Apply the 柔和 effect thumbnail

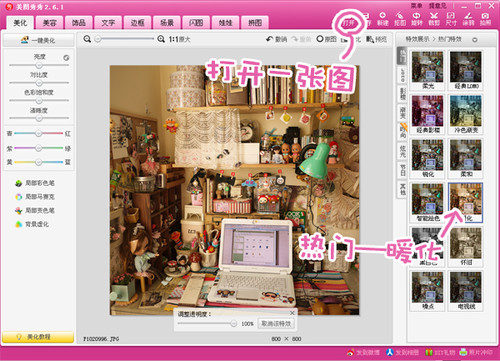[466, 158]
